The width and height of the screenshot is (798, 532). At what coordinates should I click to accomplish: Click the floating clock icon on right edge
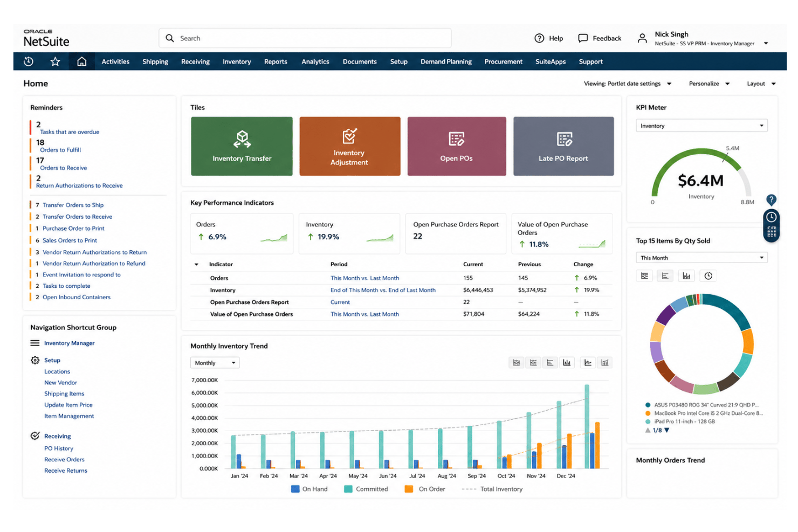[x=772, y=217]
